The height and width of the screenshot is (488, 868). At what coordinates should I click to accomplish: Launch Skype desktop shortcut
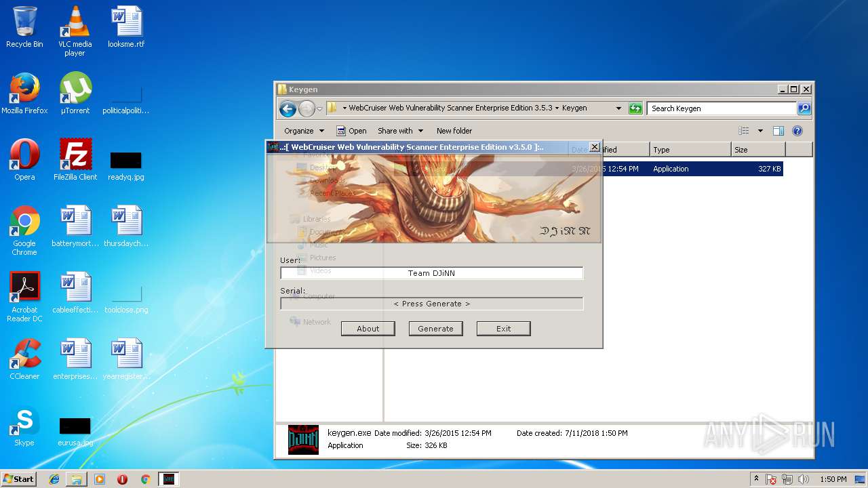pyautogui.click(x=24, y=426)
